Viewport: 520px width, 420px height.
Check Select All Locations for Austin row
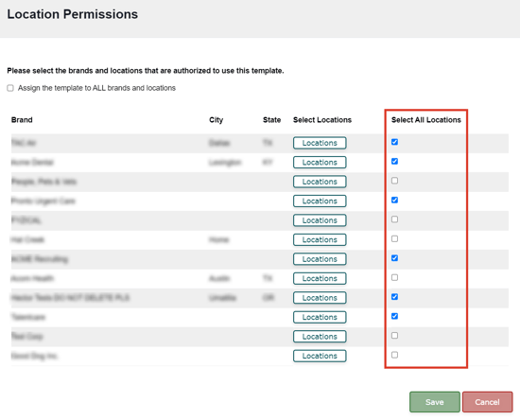(x=394, y=277)
